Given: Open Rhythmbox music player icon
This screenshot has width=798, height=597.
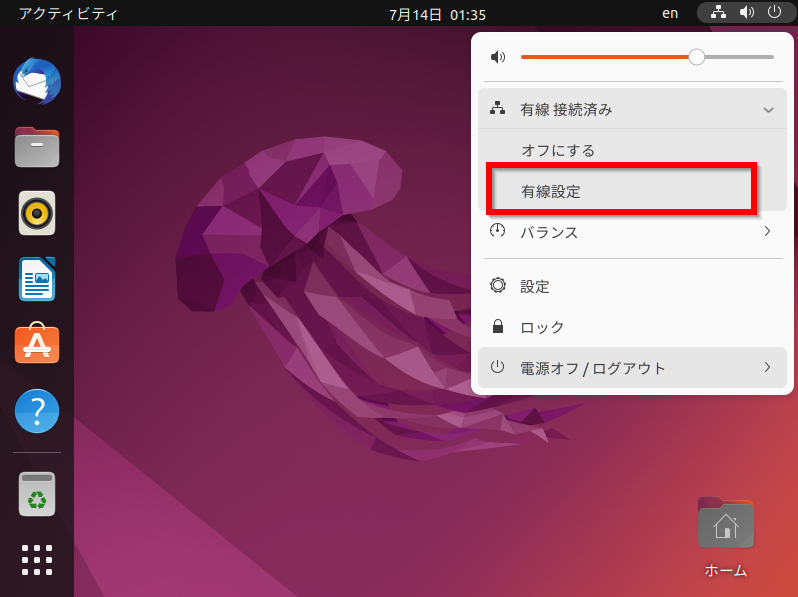Looking at the screenshot, I should click(x=37, y=213).
